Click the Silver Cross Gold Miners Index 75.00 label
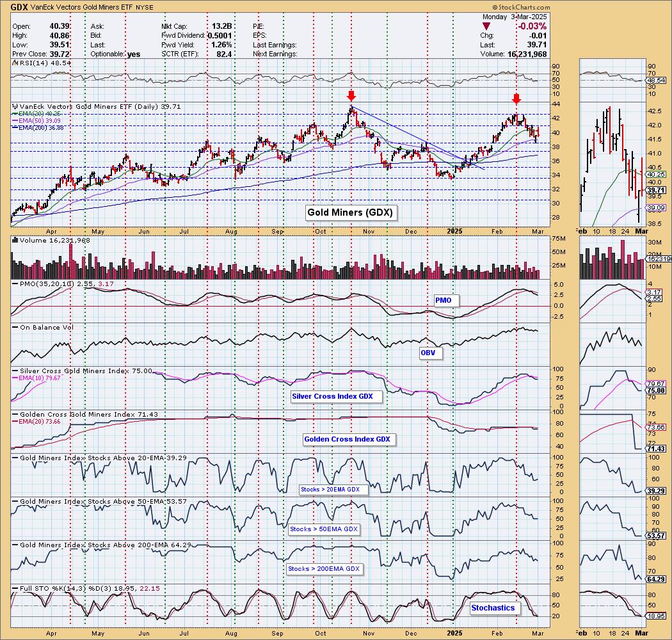 (x=86, y=371)
